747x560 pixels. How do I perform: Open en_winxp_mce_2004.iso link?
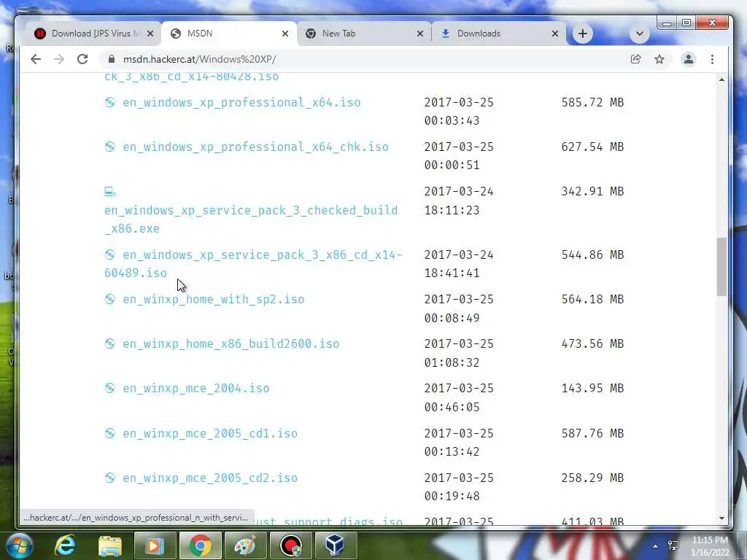click(196, 388)
